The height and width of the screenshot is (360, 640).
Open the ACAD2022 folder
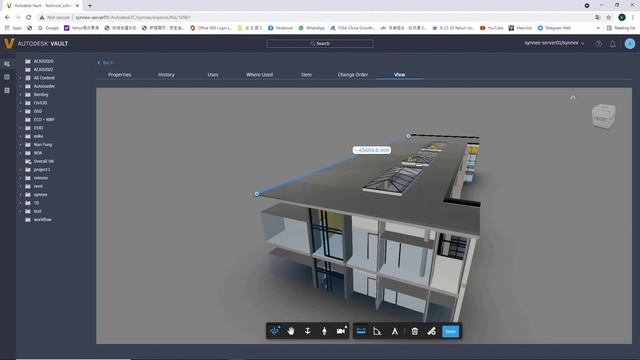(43, 69)
